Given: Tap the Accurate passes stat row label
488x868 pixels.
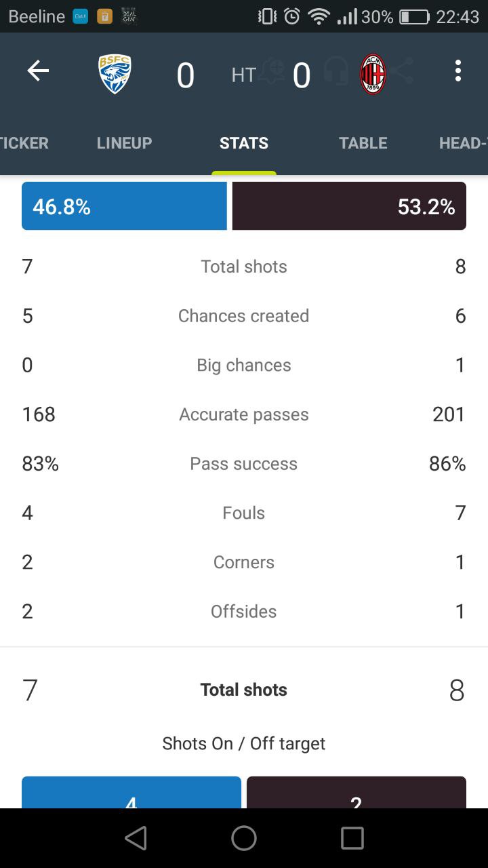Looking at the screenshot, I should click(x=244, y=414).
